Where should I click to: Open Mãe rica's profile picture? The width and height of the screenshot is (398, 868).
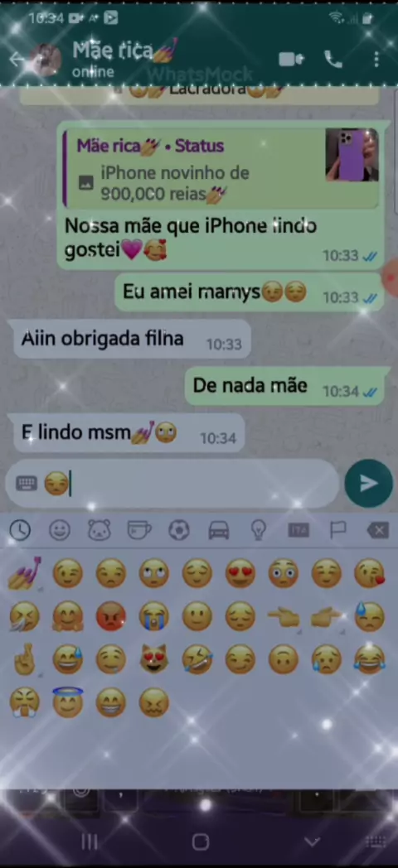(x=46, y=60)
